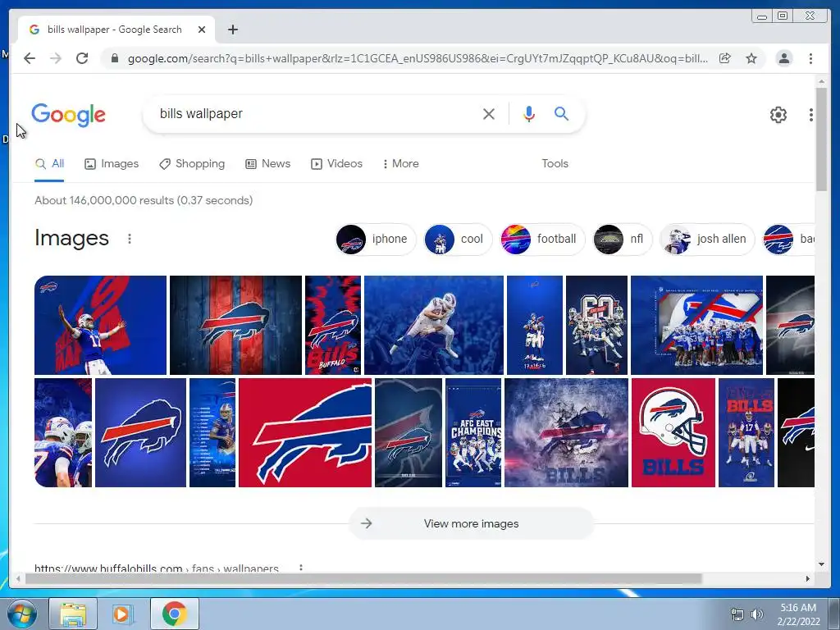
Task: Filter images by iphone chip
Action: (x=375, y=239)
